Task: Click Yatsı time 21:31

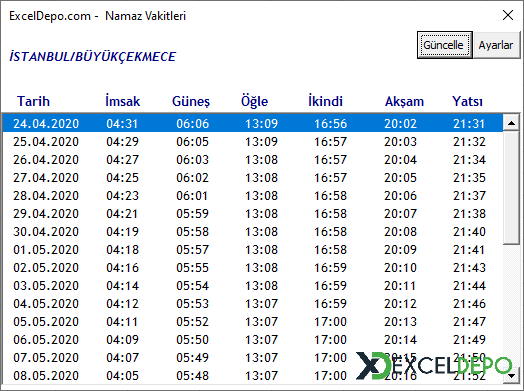Action: pyautogui.click(x=469, y=124)
